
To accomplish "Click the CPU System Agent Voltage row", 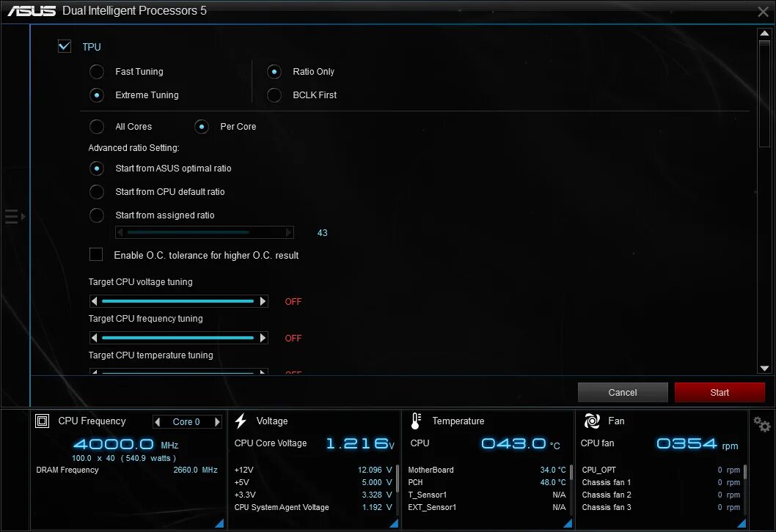I will point(313,507).
